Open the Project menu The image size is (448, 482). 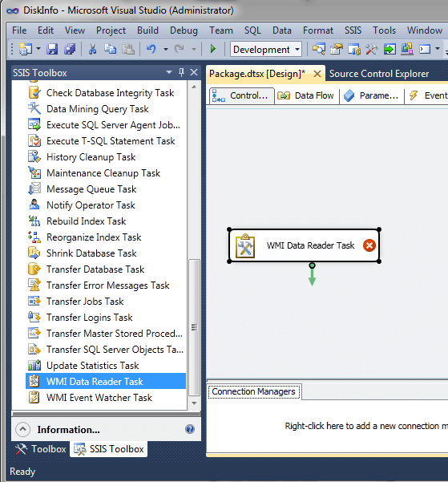pos(111,30)
